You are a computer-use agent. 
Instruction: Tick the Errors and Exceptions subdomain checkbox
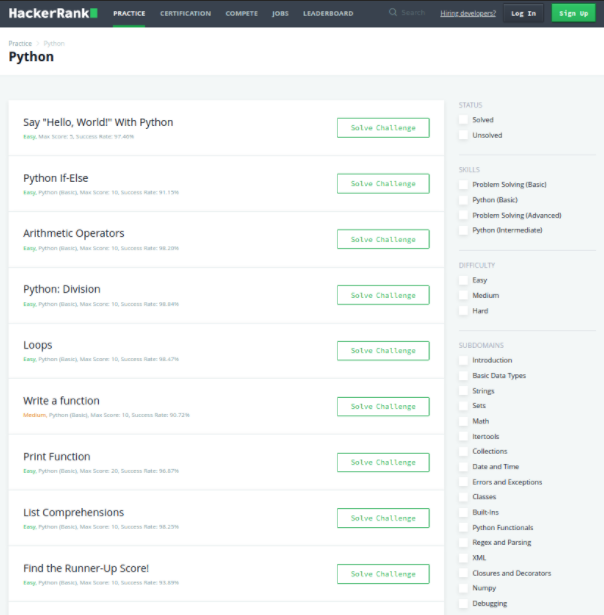[464, 482]
